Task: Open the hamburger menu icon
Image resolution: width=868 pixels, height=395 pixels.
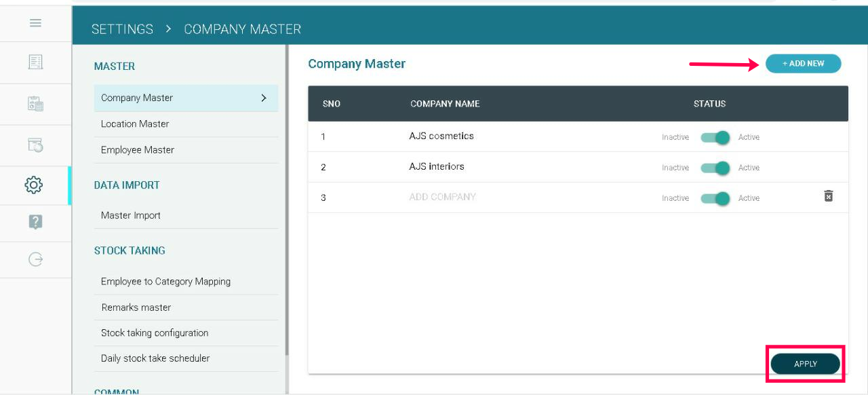Action: [x=36, y=22]
